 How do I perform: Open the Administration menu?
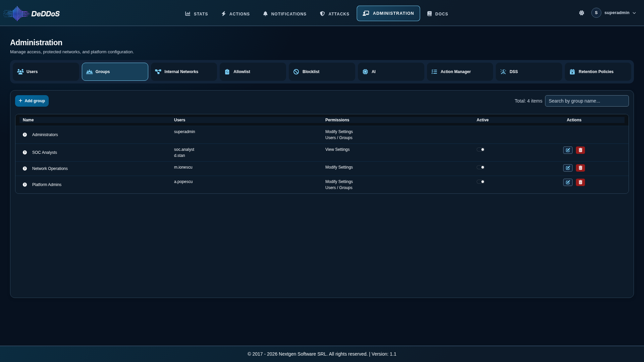[388, 13]
